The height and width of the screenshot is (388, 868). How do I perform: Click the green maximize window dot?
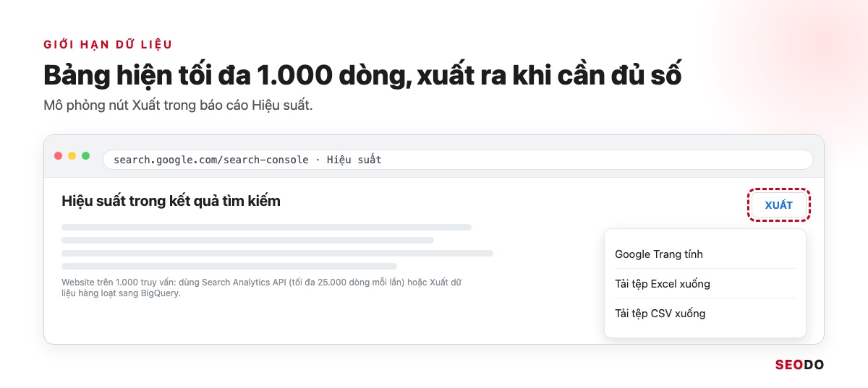click(86, 156)
